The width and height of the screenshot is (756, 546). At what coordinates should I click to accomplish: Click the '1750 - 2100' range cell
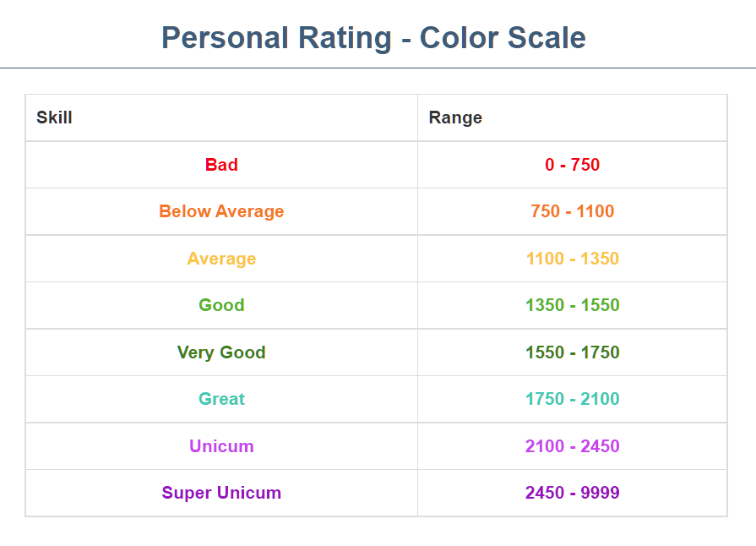[572, 399]
